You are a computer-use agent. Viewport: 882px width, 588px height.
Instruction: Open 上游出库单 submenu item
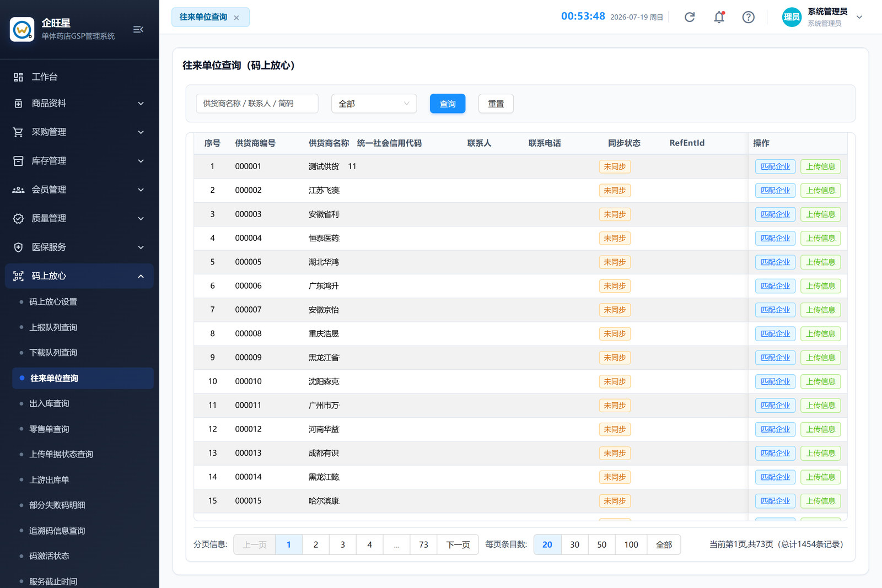point(49,480)
